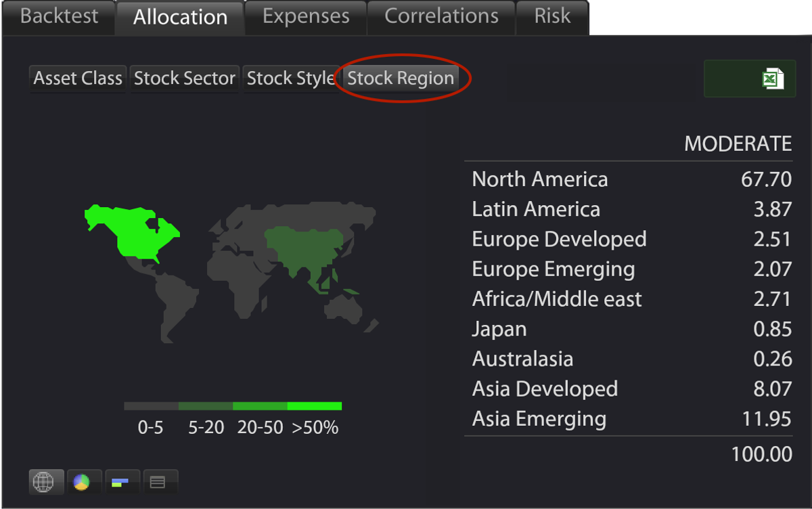
Task: Open the Risk tab
Action: point(552,17)
